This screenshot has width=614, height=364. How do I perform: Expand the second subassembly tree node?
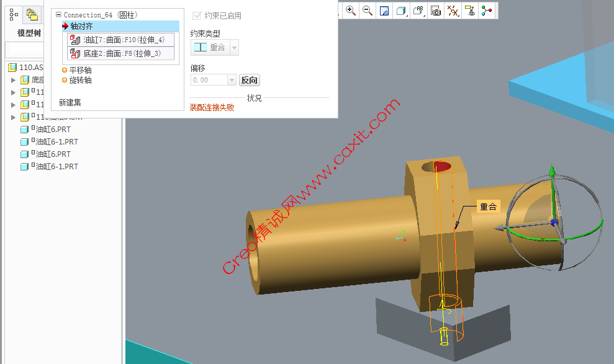pos(13,92)
